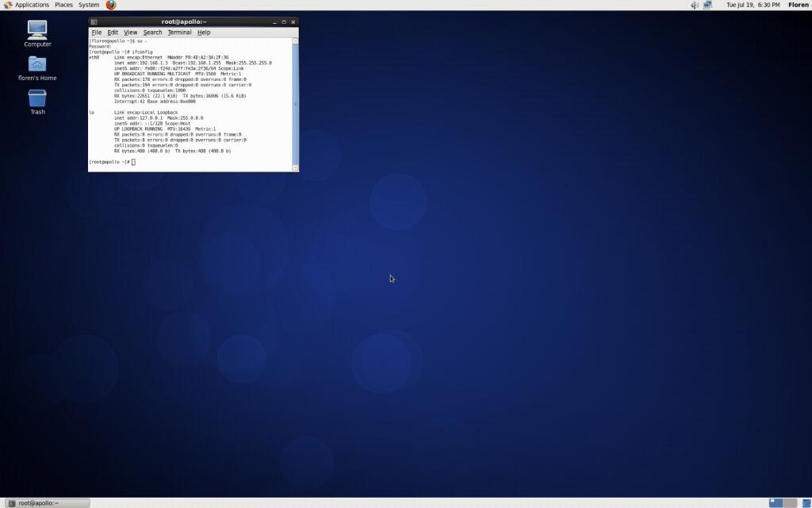Switch to the first workspace

[776, 502]
